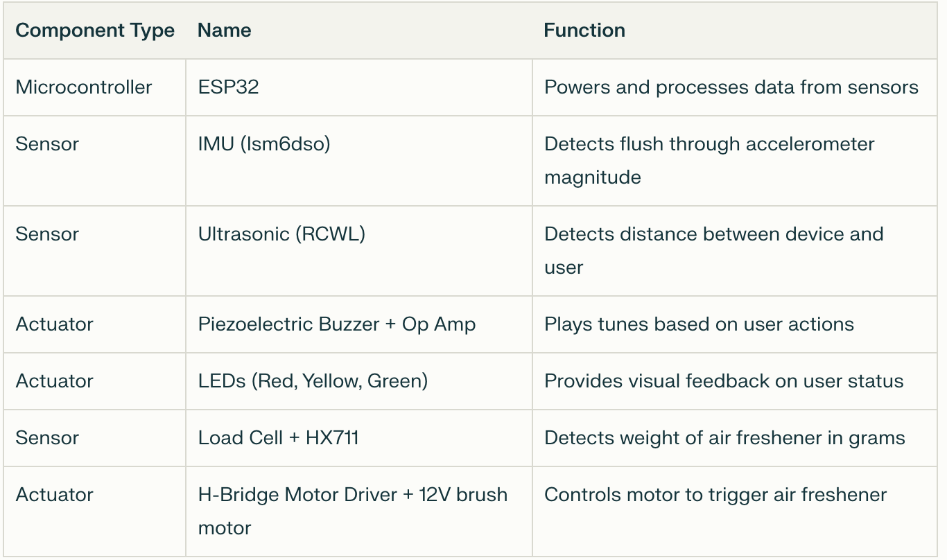Select 'Detects flush through accelerometer magnitude' cell
Screen dimensions: 947x560
(709, 160)
